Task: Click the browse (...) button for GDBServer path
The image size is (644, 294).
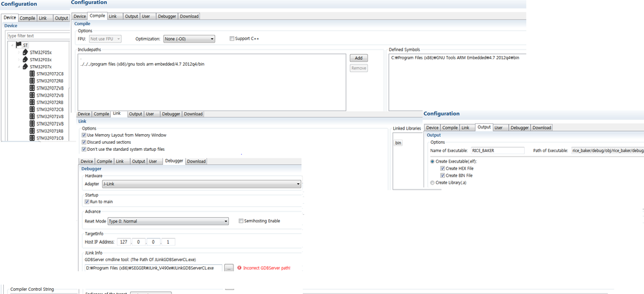Action: (x=229, y=268)
